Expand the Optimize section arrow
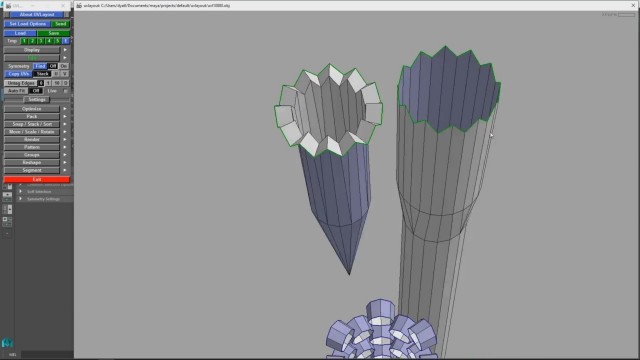The image size is (640, 360). (65, 109)
